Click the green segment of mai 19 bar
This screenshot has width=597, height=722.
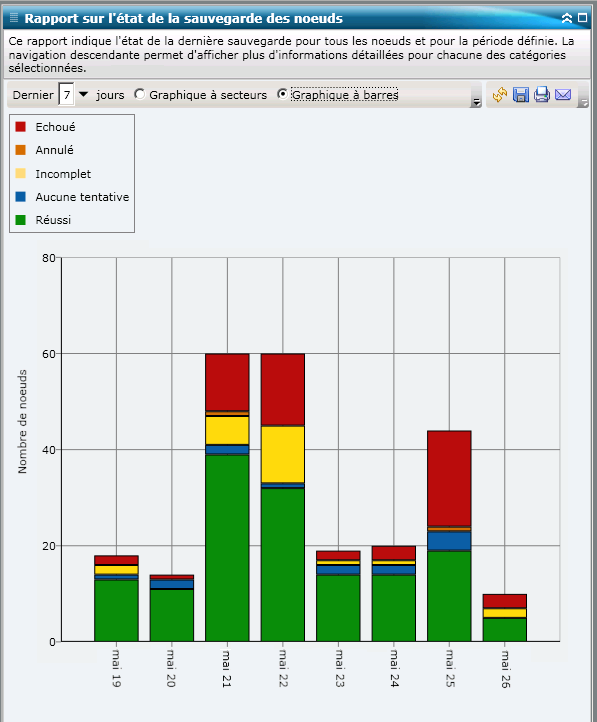[116, 611]
